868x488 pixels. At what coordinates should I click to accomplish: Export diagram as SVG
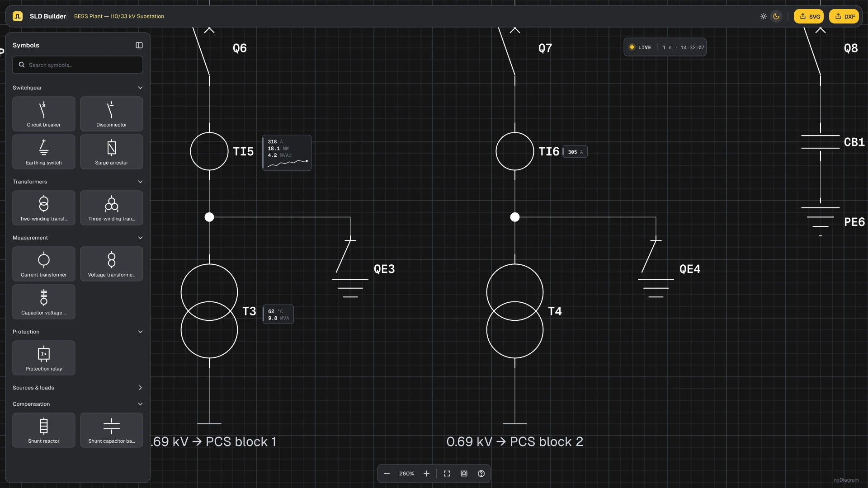coord(809,16)
